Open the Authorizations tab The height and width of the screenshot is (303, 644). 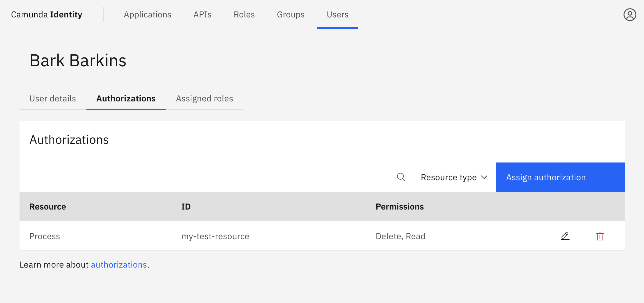pos(126,98)
